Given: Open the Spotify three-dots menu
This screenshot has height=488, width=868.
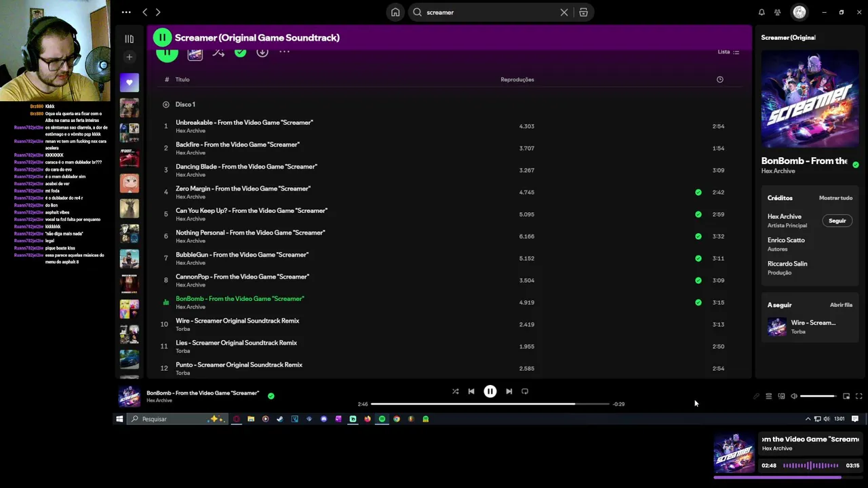Looking at the screenshot, I should [x=126, y=12].
